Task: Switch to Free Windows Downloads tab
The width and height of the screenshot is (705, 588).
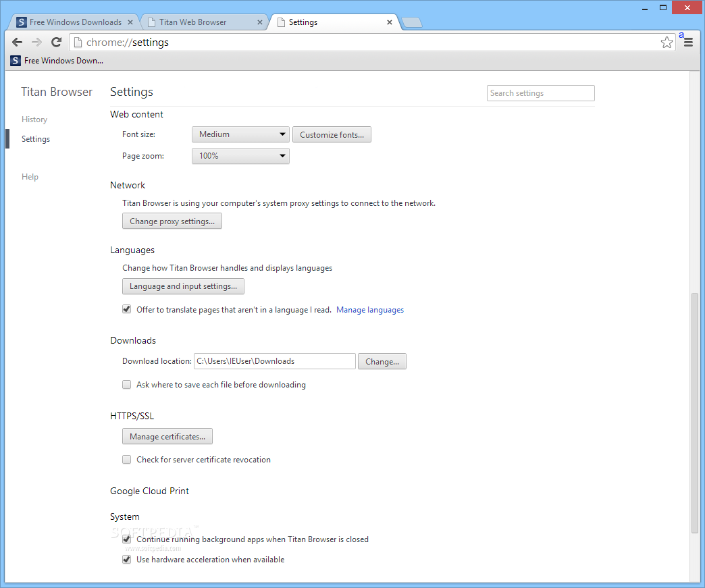Action: point(74,22)
